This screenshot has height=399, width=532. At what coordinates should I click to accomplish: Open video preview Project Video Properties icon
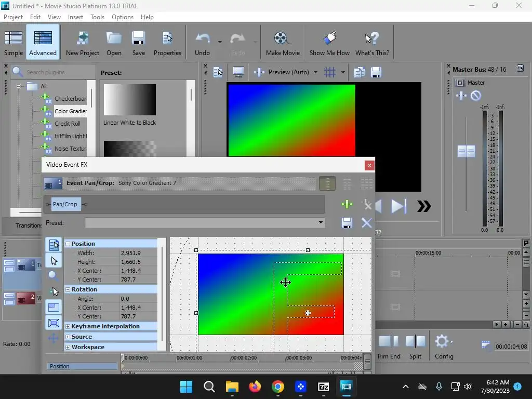(218, 72)
